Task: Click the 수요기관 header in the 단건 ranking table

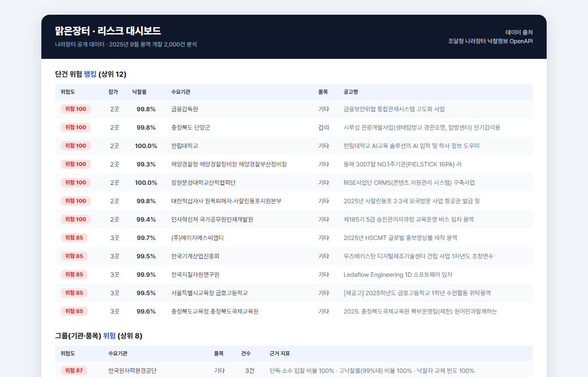Action: click(x=181, y=92)
